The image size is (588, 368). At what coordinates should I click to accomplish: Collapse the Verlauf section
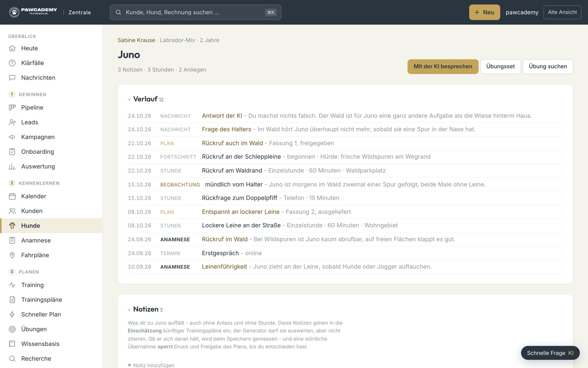pyautogui.click(x=129, y=100)
